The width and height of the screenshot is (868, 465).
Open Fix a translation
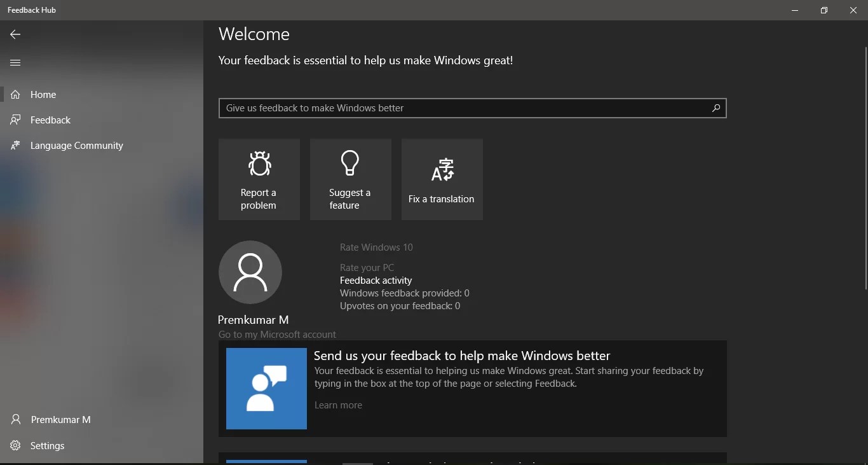442,179
